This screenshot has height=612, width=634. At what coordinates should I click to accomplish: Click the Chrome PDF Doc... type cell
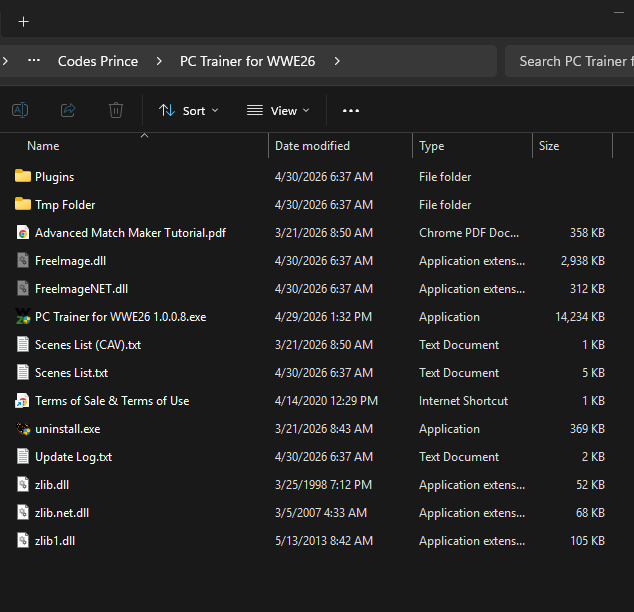(469, 233)
